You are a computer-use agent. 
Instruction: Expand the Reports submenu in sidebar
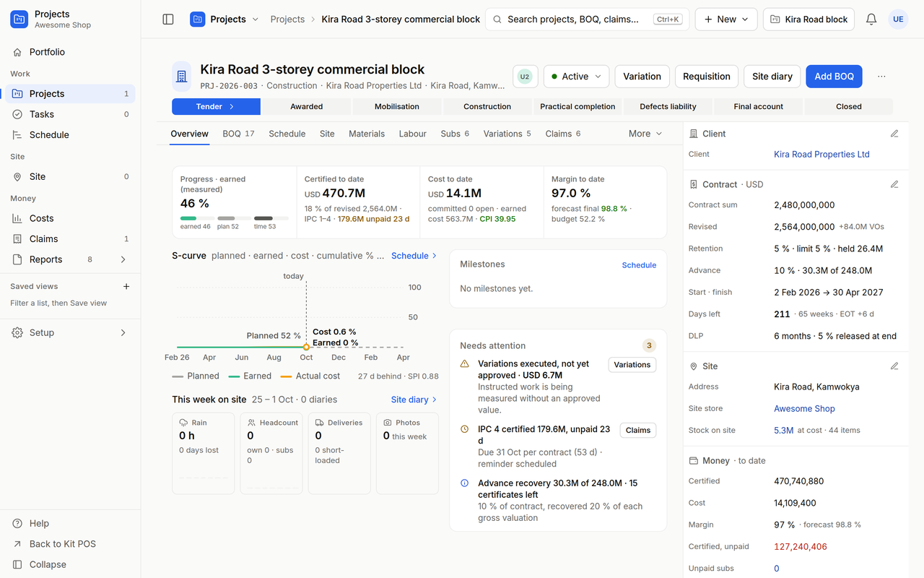(x=123, y=259)
